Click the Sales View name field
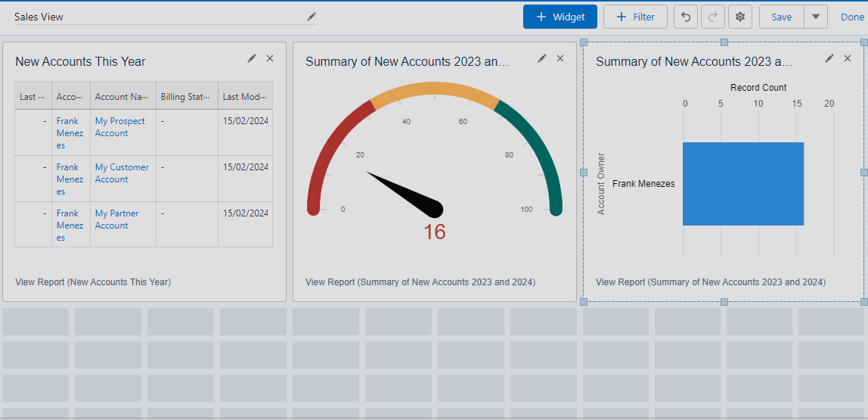 click(165, 17)
